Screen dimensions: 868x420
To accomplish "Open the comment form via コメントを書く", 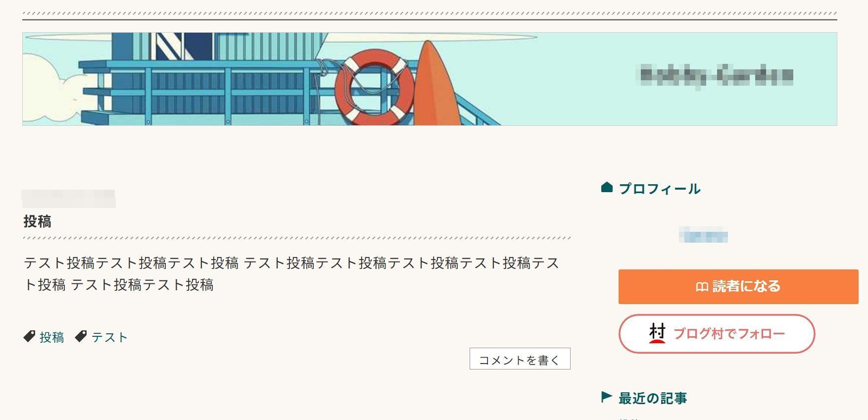I will point(520,359).
